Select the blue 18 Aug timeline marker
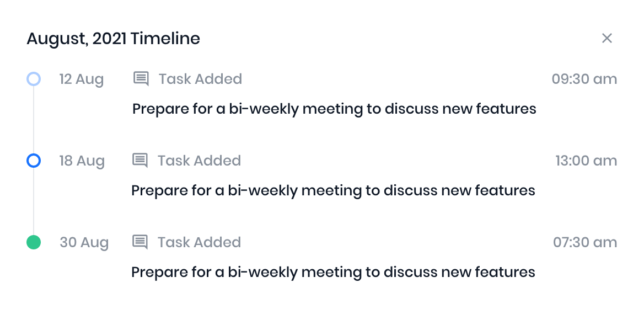This screenshot has width=644, height=309. (x=34, y=161)
